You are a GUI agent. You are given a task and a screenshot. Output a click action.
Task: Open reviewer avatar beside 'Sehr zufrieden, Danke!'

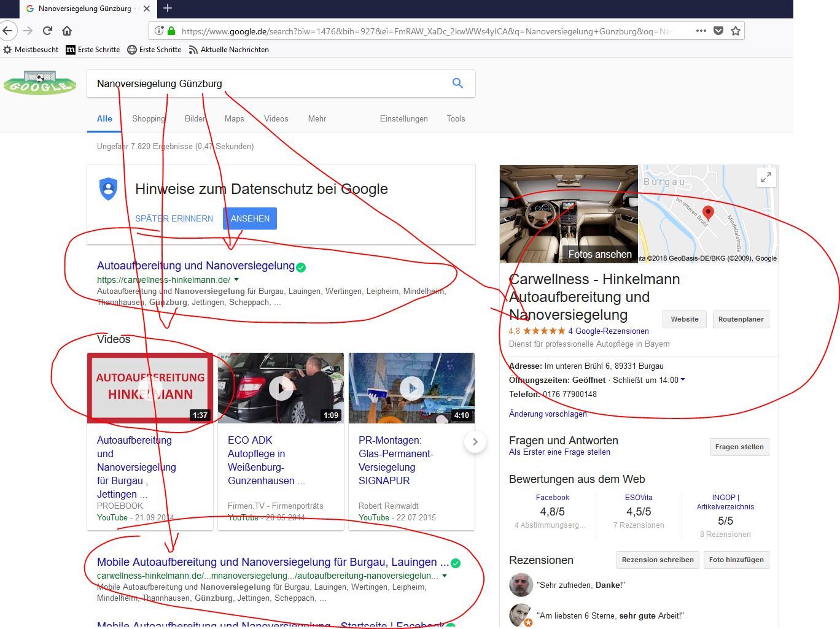coord(521,585)
